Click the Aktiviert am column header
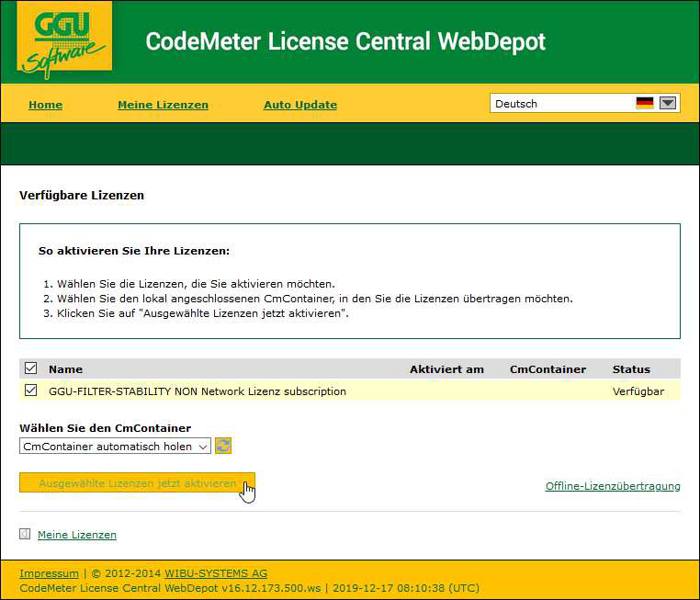Image resolution: width=700 pixels, height=600 pixels. pyautogui.click(x=446, y=369)
